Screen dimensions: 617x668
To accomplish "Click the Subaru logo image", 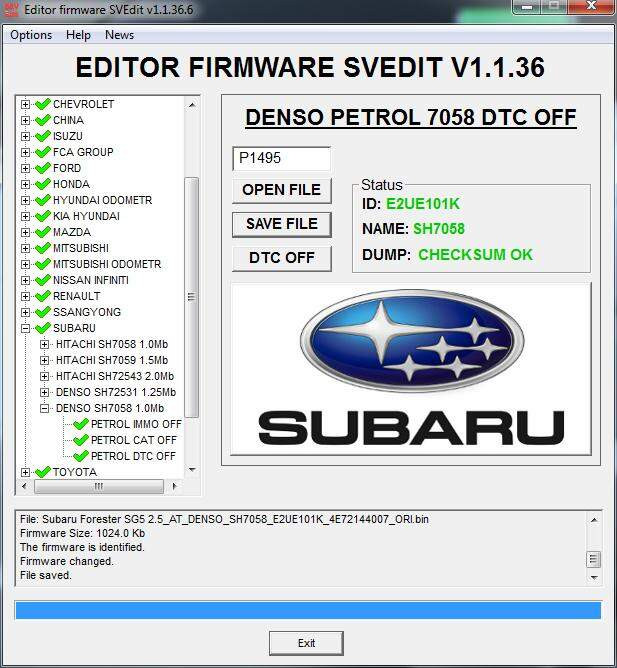I will pyautogui.click(x=411, y=369).
